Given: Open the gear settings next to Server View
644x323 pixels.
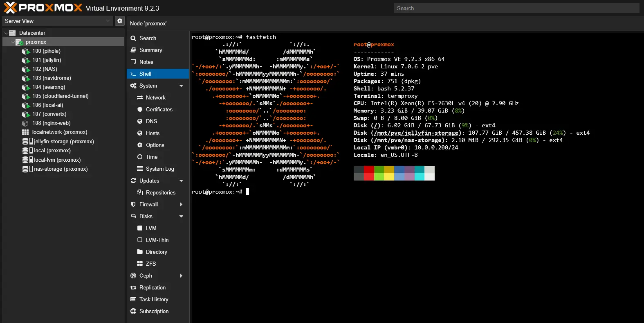Looking at the screenshot, I should [x=120, y=21].
